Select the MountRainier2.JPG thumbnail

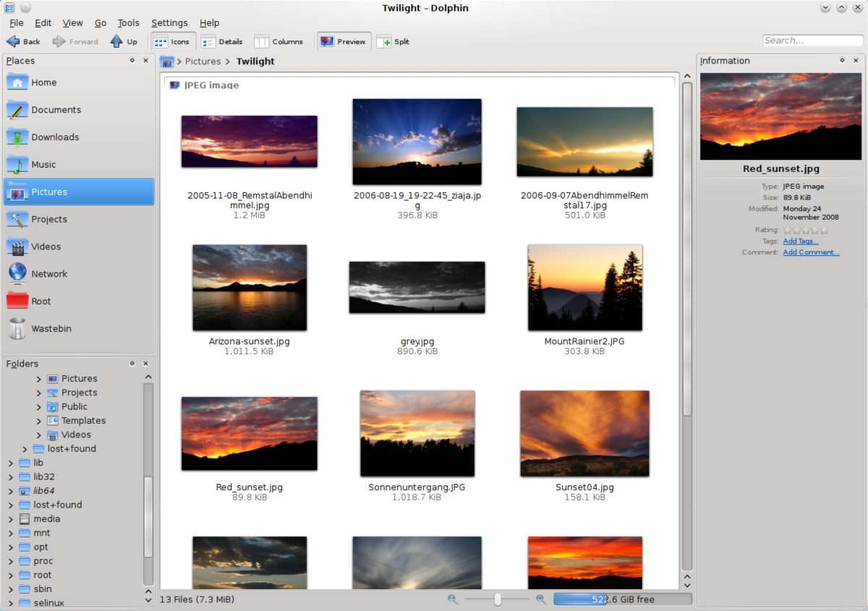click(584, 288)
